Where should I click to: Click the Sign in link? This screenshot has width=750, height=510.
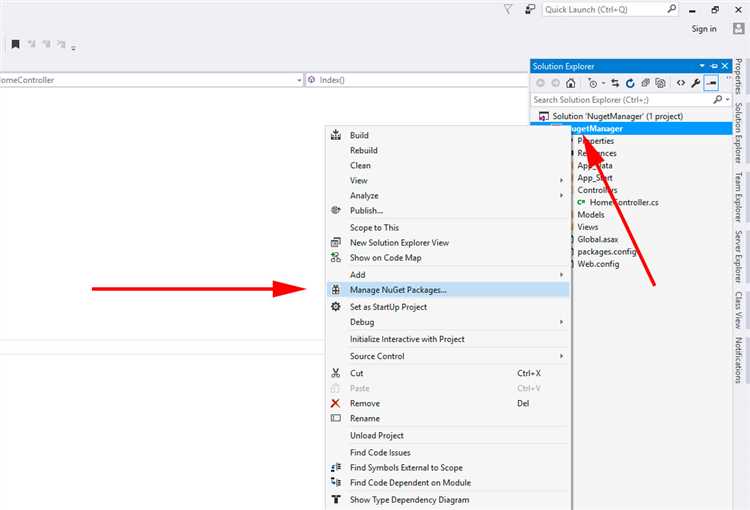[x=704, y=29]
